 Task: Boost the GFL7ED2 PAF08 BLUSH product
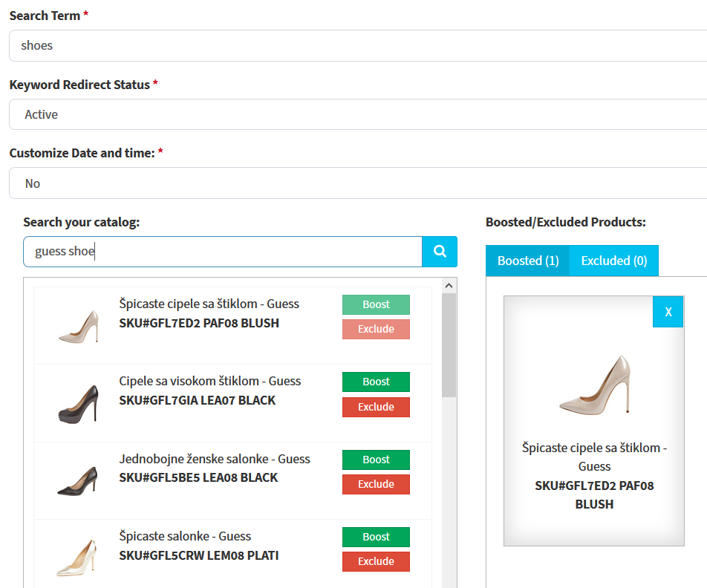(x=376, y=304)
